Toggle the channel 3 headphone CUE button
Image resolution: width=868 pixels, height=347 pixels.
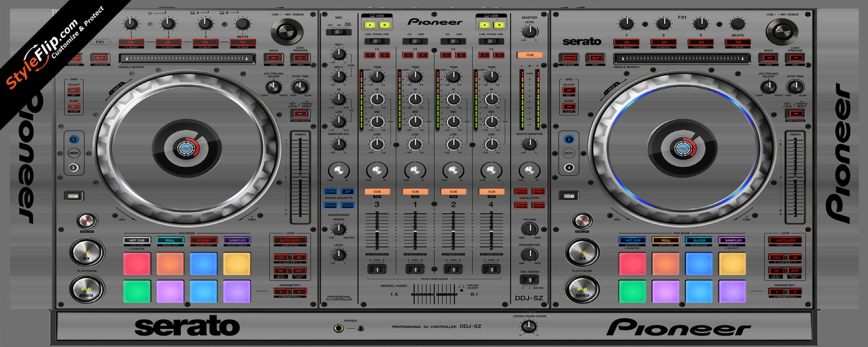tap(377, 192)
